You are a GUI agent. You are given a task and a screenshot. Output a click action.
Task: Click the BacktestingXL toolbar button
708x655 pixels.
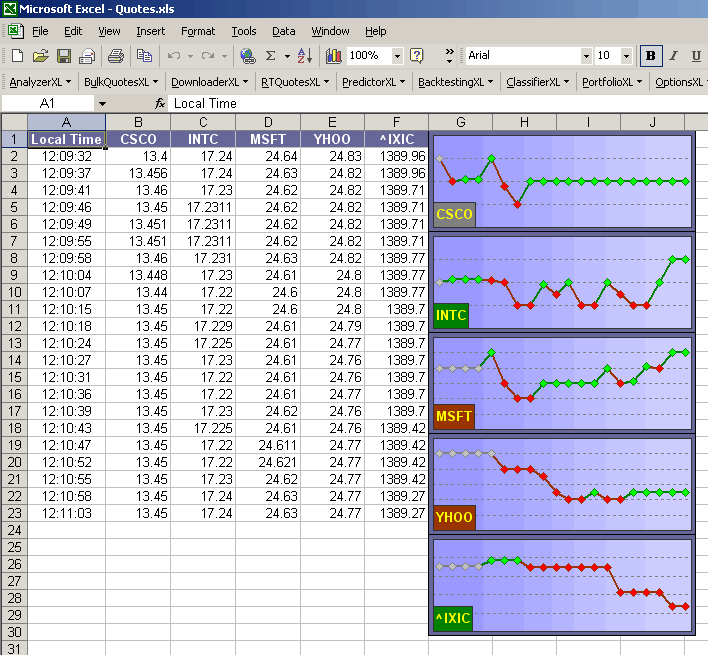(x=454, y=82)
